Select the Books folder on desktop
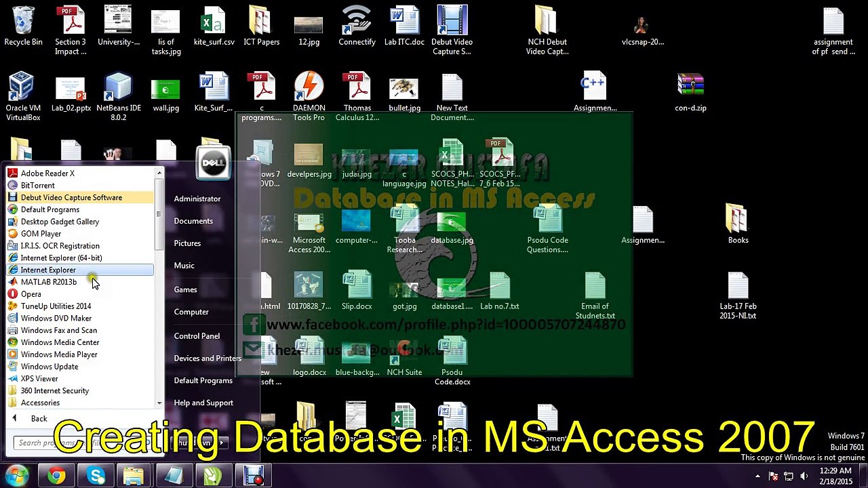Viewport: 868px width, 488px height. [x=738, y=224]
